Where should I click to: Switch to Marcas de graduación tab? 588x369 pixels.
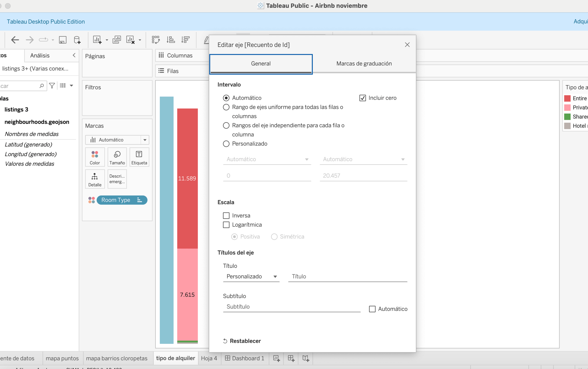coord(364,64)
